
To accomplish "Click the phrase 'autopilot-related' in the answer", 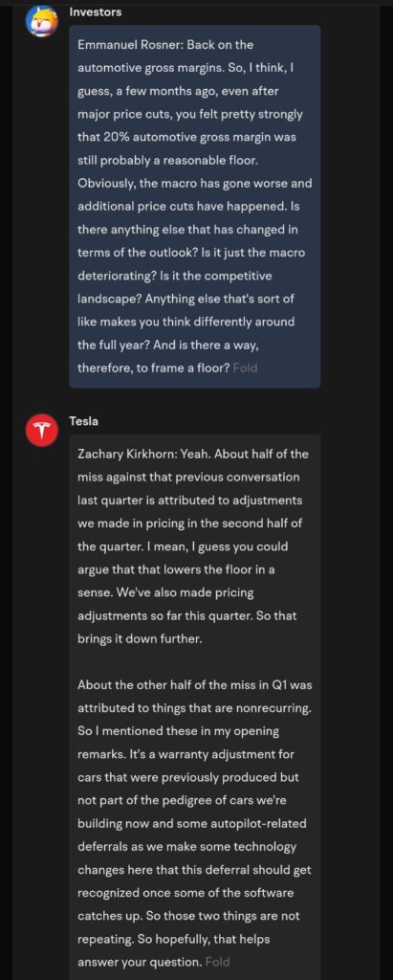I will [x=260, y=823].
